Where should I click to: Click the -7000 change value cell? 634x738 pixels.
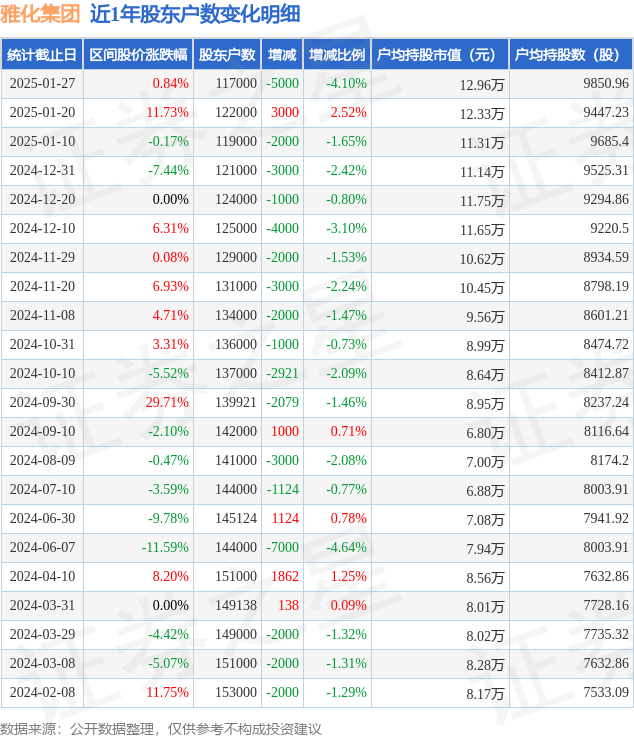pos(282,548)
